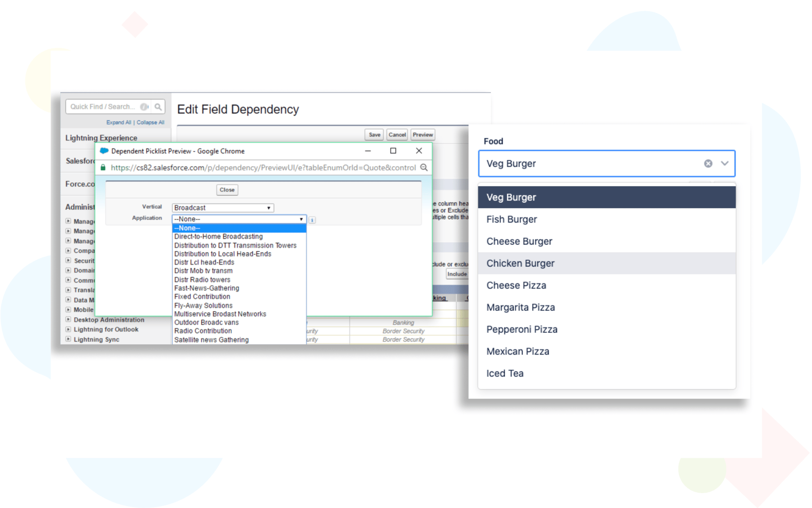Click the zoom magnifier in Chrome address bar
Screen dimensions: 812x508
(424, 168)
